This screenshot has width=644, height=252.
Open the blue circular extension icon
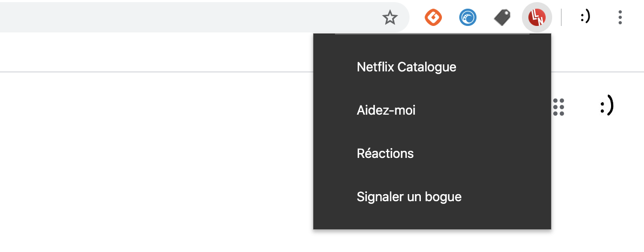coord(468,18)
